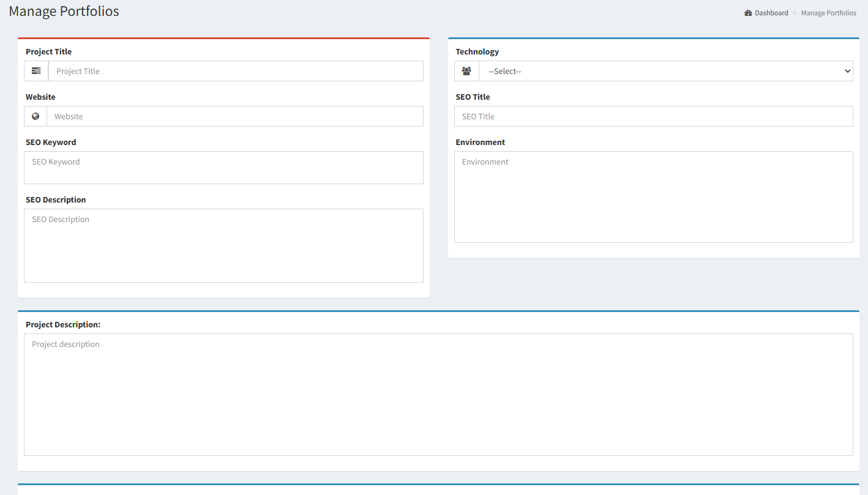Click the bold 'SEO Keyword' label text
868x495 pixels.
pos(51,143)
